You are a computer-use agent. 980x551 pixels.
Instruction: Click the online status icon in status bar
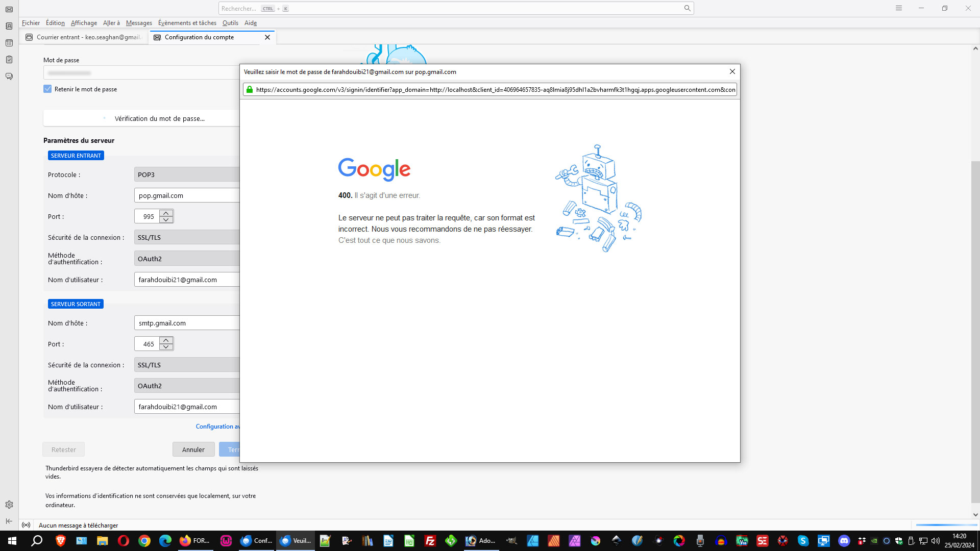[x=26, y=525]
